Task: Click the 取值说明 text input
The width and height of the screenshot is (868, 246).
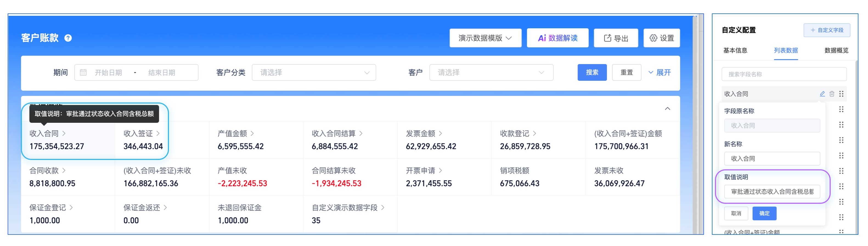Action: click(x=772, y=192)
